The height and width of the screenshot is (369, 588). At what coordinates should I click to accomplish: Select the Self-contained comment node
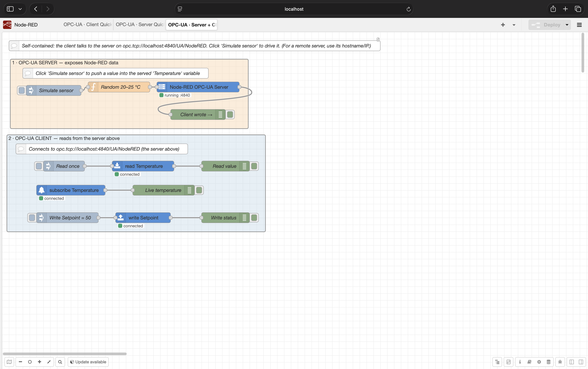click(x=194, y=46)
